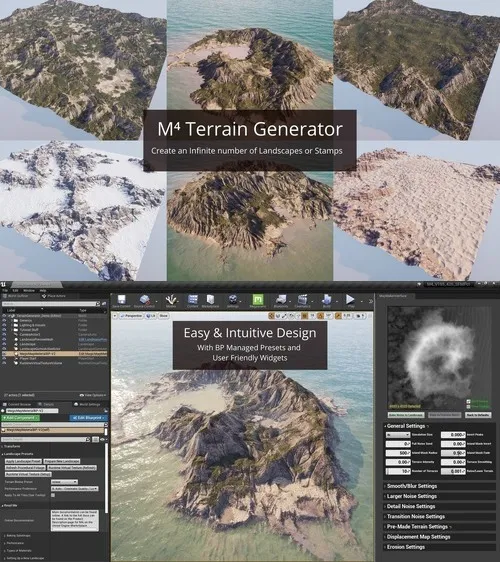500x562 pixels.
Task: Click the toolbar overflow double-arrow icon
Action: [x=371, y=301]
